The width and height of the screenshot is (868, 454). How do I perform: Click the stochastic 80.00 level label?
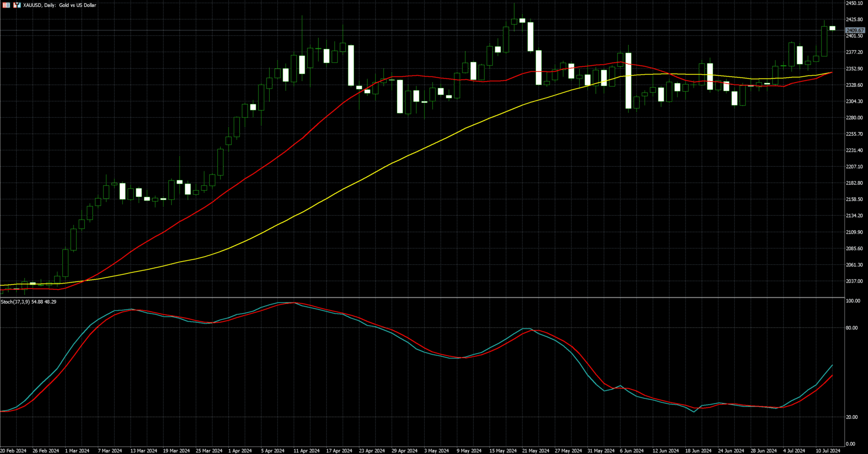point(852,328)
